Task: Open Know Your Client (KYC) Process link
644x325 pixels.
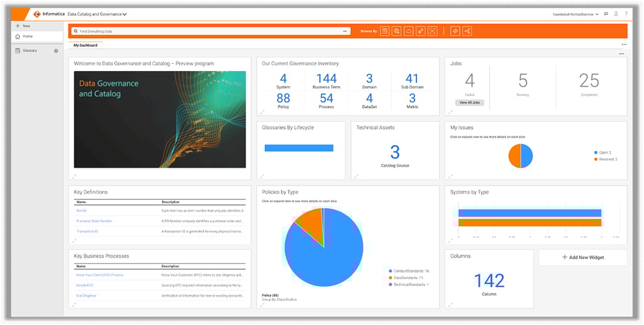Action: tap(100, 275)
